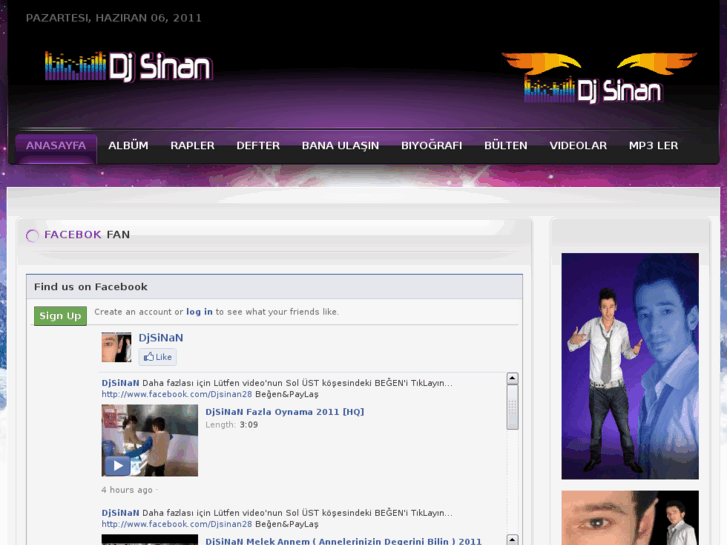Click the 4 hours ago timestamp

click(127, 490)
